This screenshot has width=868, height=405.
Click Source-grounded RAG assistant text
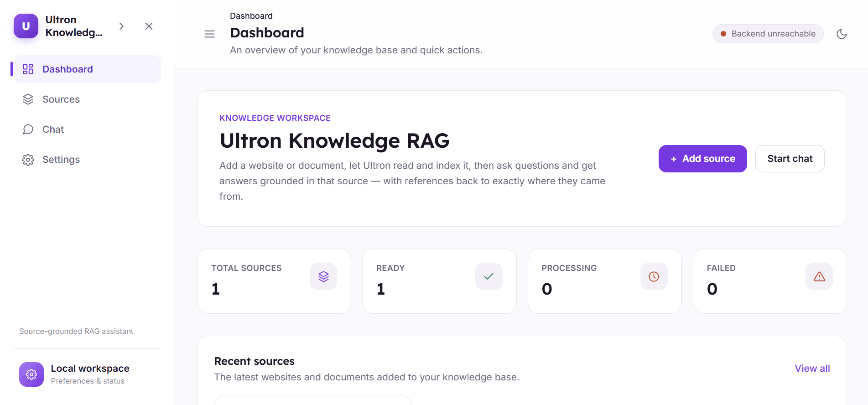coord(76,331)
